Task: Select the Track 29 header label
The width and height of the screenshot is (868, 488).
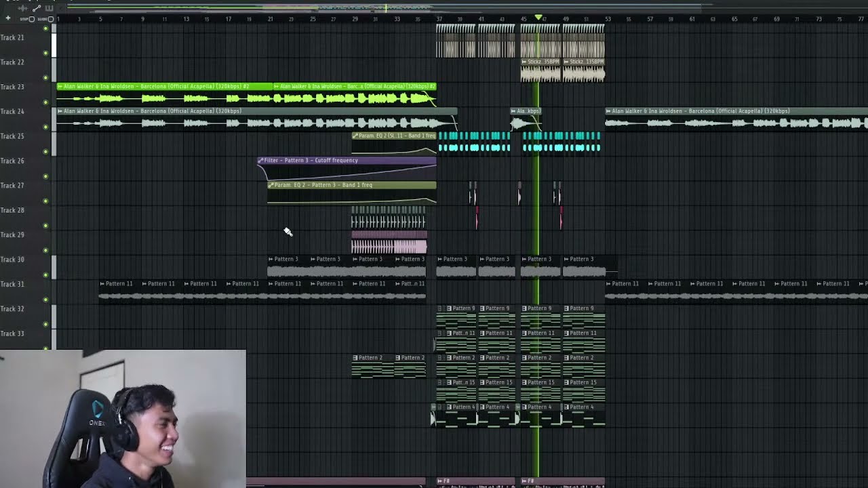Action: pos(12,235)
